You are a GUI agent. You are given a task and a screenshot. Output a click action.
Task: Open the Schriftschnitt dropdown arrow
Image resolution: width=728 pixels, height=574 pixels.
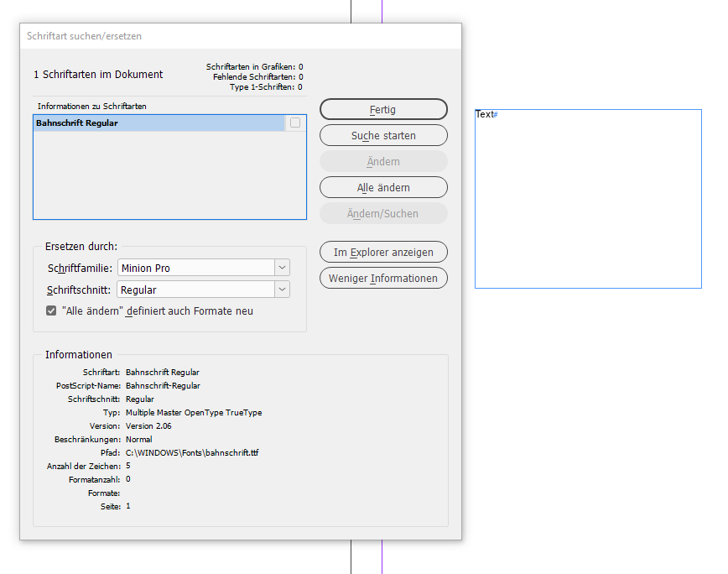(x=282, y=290)
